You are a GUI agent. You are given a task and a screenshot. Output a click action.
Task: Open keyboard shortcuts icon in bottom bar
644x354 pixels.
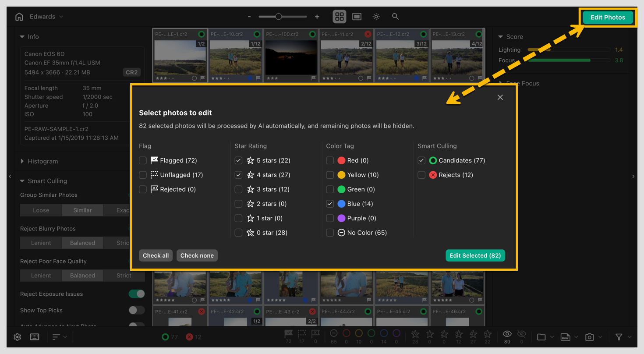(35, 337)
